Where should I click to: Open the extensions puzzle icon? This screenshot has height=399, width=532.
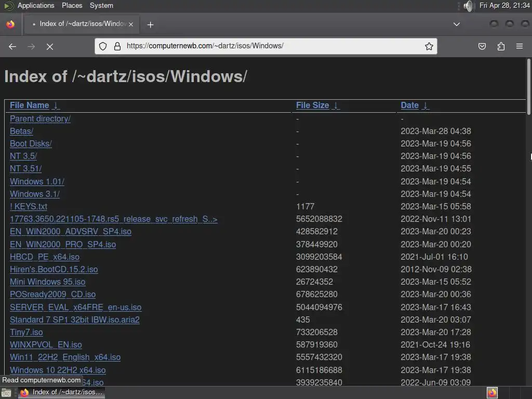point(501,46)
